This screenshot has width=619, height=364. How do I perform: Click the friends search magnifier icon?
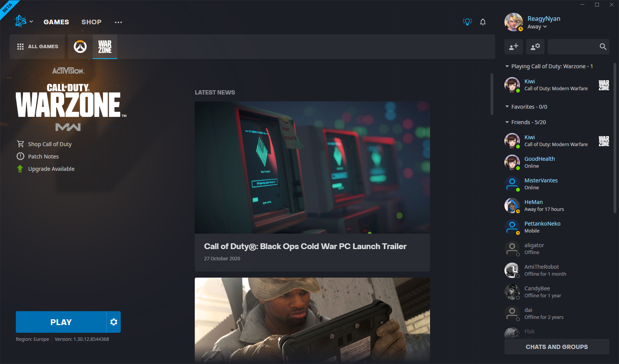pos(603,47)
